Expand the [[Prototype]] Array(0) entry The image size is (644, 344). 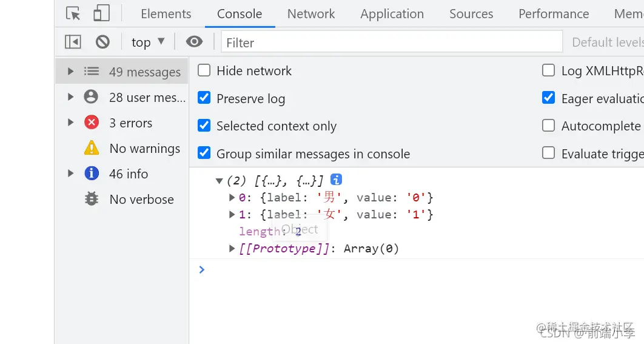[x=232, y=248]
